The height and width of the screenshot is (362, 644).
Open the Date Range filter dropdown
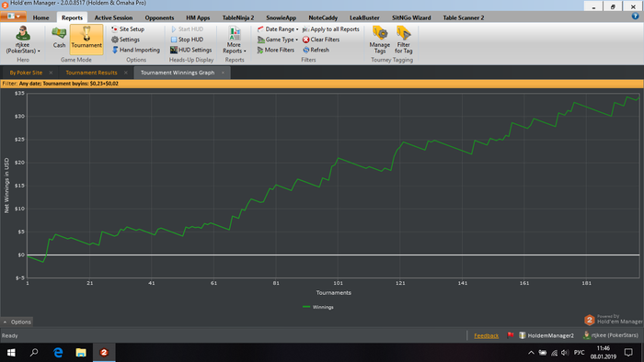coord(278,29)
